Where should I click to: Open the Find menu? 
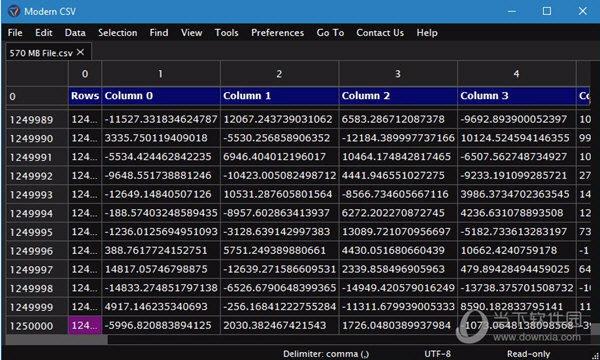(159, 33)
